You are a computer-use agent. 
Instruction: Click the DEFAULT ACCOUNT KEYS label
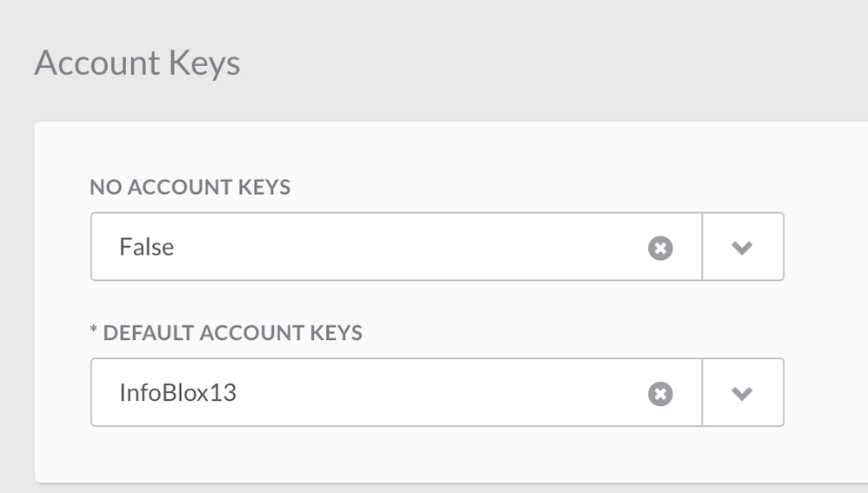232,332
